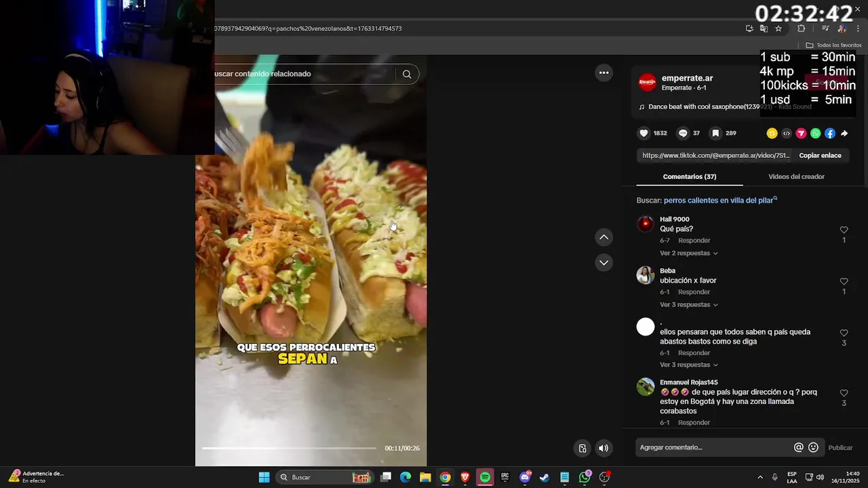868x488 pixels.
Task: Switch to Videos del creador tab
Action: pyautogui.click(x=796, y=177)
